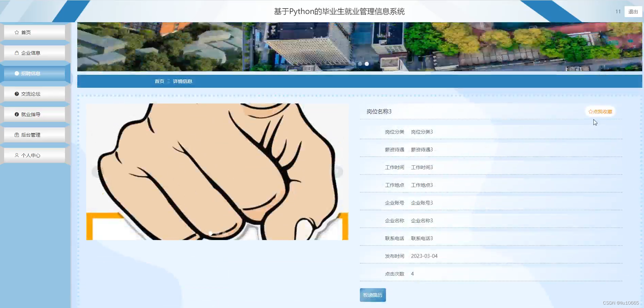
Task: Click the star inside 点我收藏
Action: coord(590,111)
